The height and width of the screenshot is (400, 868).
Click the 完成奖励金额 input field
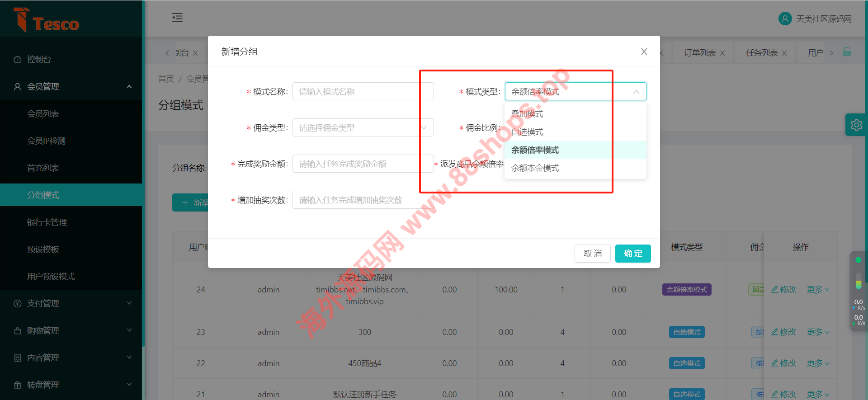(363, 164)
